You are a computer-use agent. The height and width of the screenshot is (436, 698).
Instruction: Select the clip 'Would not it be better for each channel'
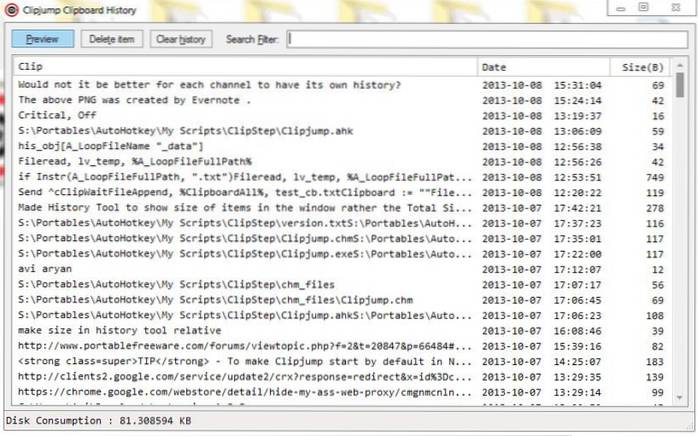pos(210,86)
